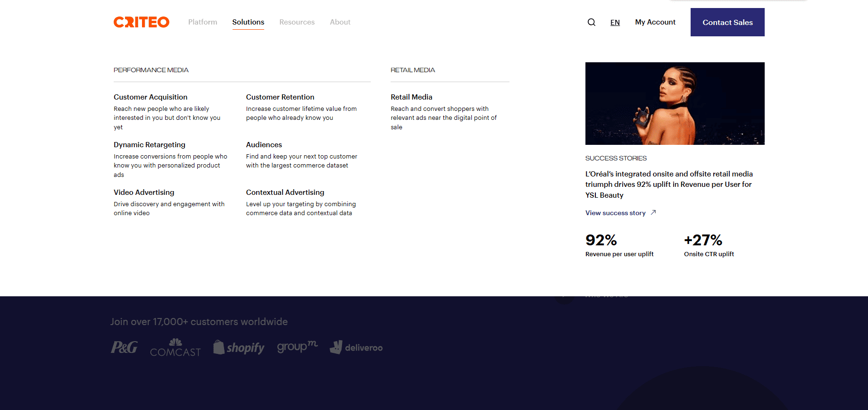Viewport: 868px width, 410px height.
Task: Select the Solutions menu item
Action: (248, 22)
